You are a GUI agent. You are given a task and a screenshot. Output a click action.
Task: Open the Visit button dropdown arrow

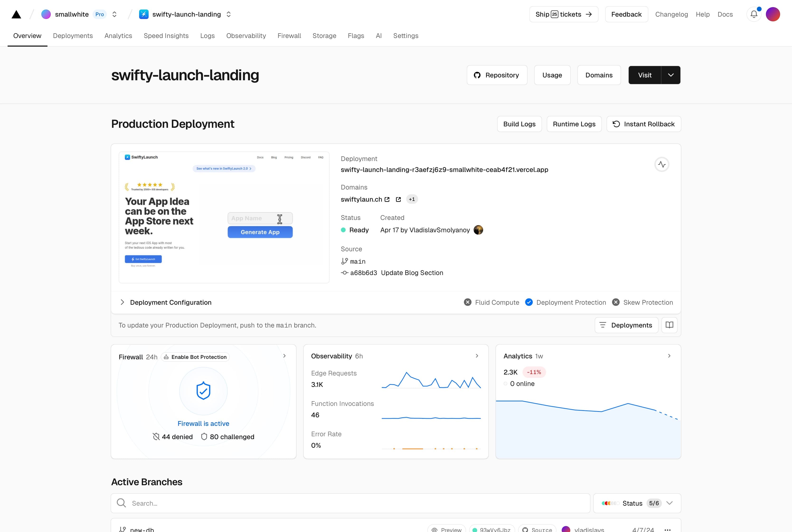pos(671,75)
